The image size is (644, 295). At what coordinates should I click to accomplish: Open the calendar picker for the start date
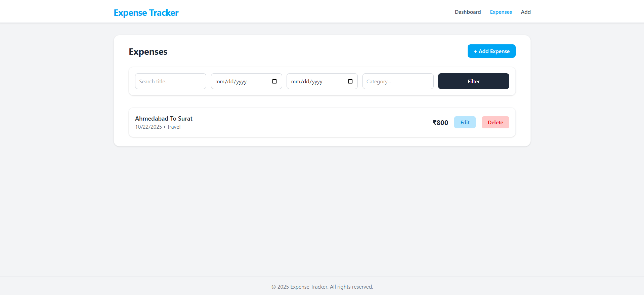coord(274,81)
